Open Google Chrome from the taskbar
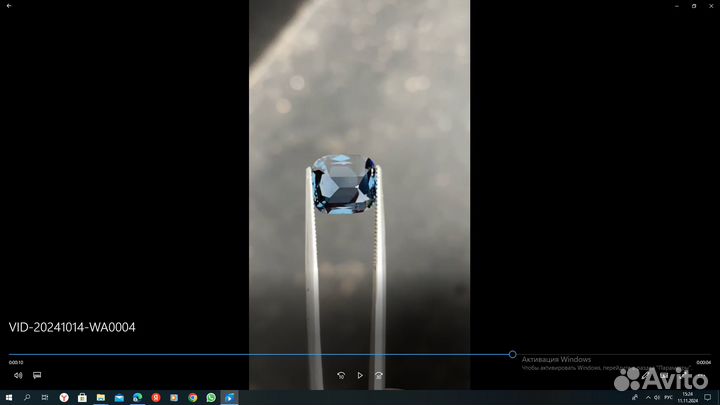 pos(192,398)
